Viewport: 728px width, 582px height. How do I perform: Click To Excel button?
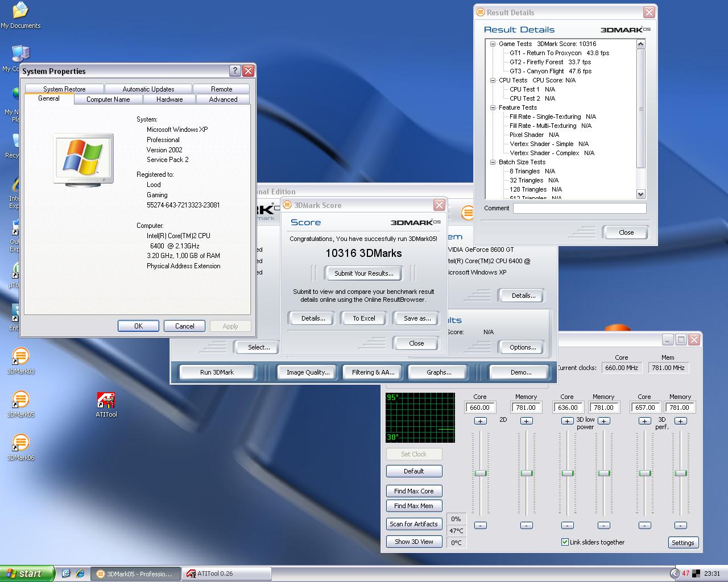(363, 318)
